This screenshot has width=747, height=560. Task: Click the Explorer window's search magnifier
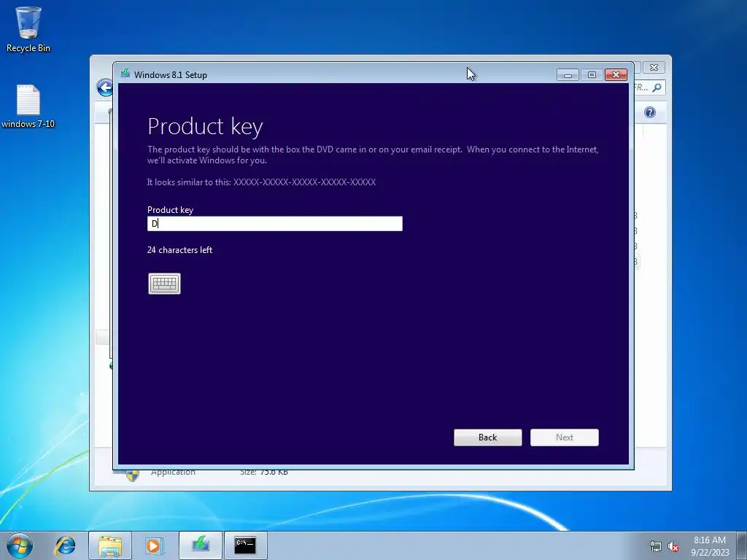[x=657, y=87]
